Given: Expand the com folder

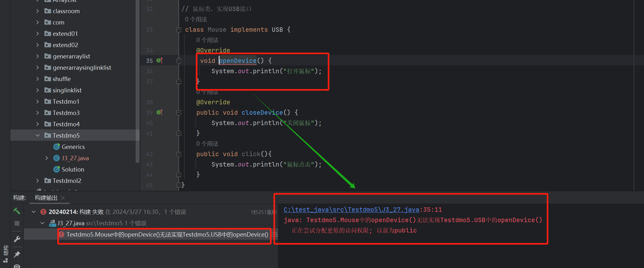Looking at the screenshot, I should pos(38,22).
